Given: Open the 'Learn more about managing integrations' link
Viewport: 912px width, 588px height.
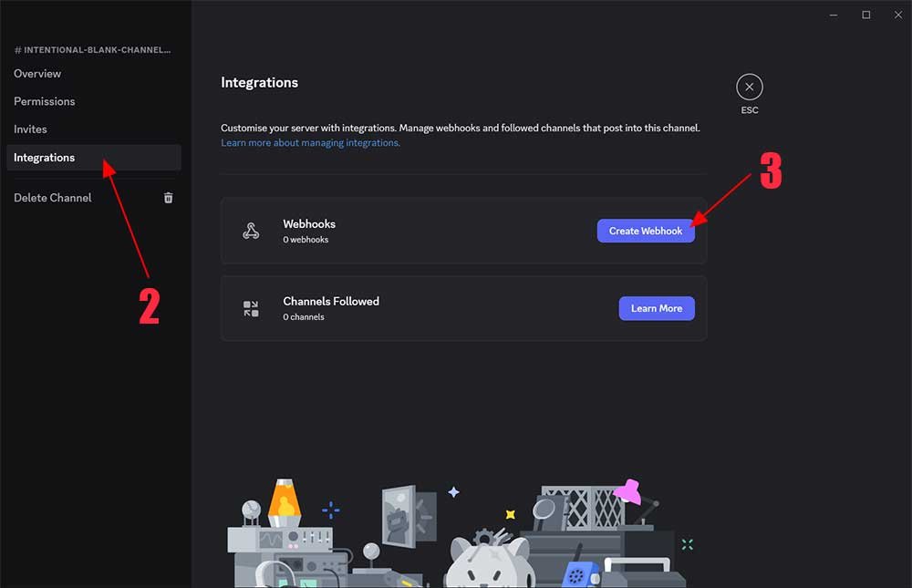Looking at the screenshot, I should (311, 142).
